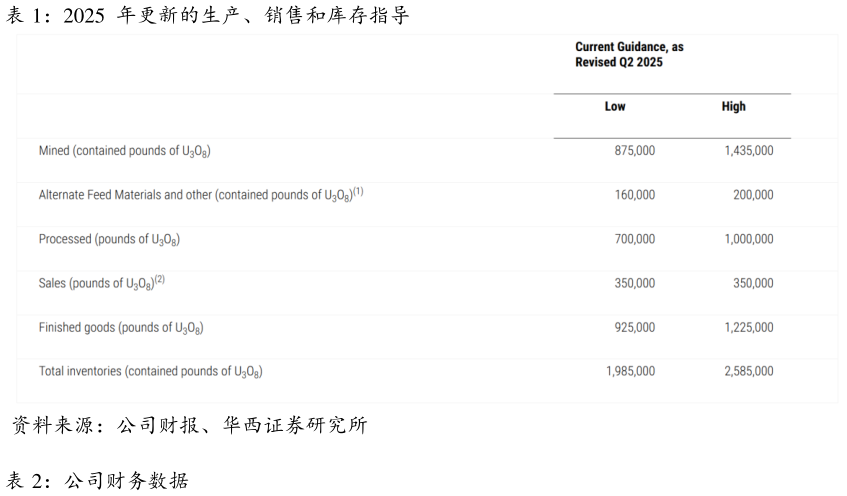Select the 'High' column header
Image resolution: width=847 pixels, height=496 pixels.
tap(733, 107)
